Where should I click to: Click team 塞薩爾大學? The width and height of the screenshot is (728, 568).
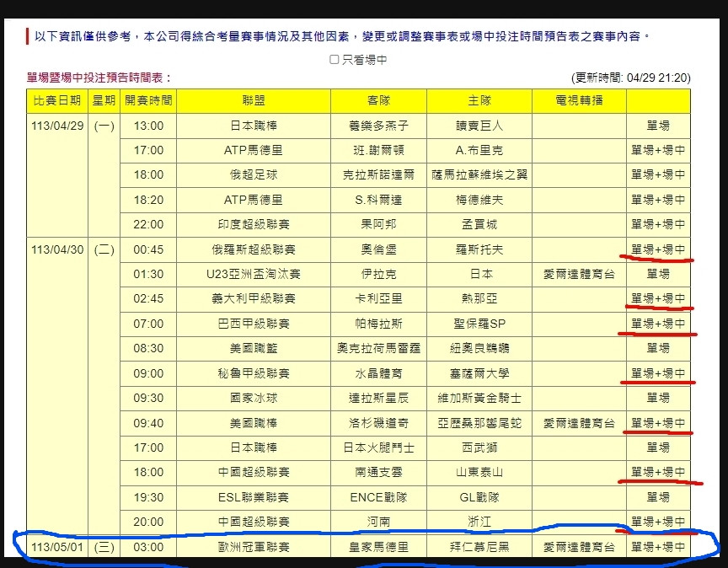479,374
